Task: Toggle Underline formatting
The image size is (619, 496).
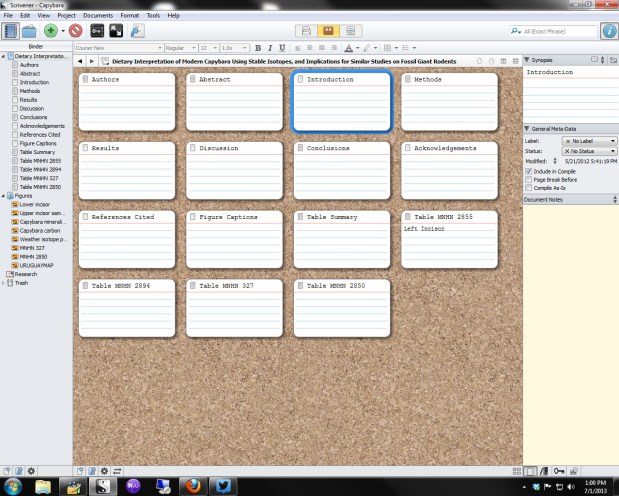Action: pos(282,48)
